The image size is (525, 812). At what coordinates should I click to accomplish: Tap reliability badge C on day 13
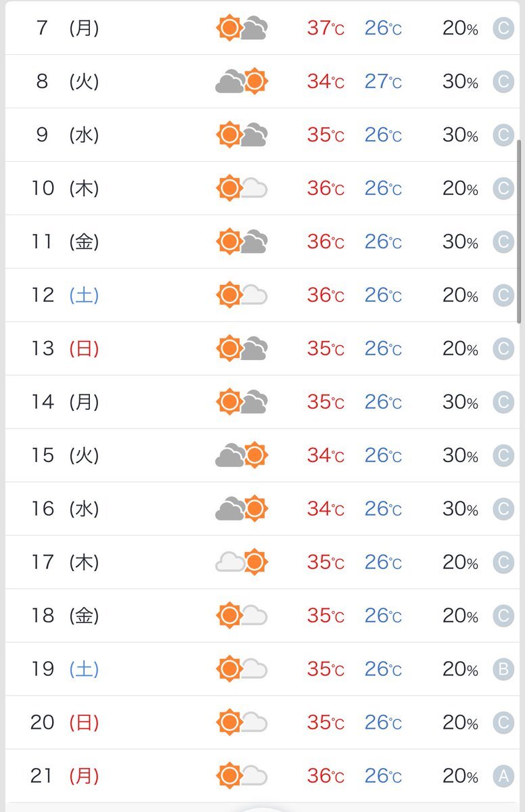(x=503, y=349)
